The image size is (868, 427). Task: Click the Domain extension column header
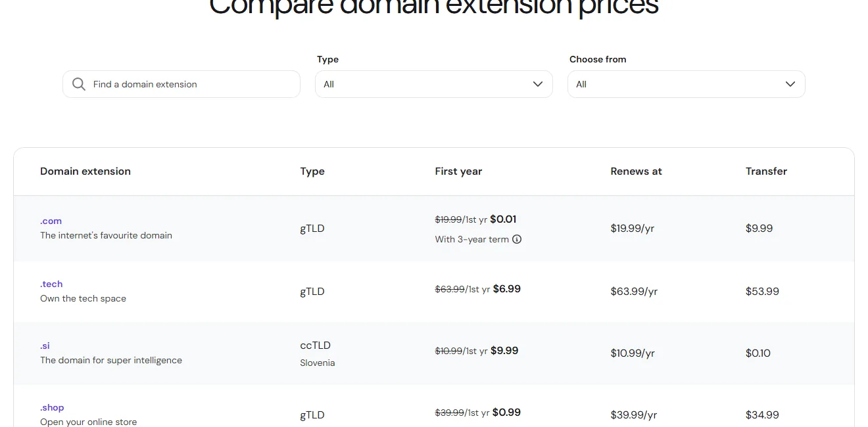pos(85,171)
